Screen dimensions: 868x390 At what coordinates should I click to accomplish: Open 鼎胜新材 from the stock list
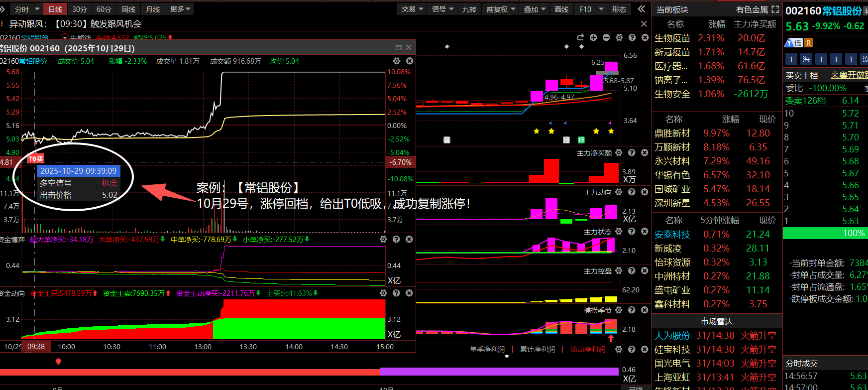point(672,133)
